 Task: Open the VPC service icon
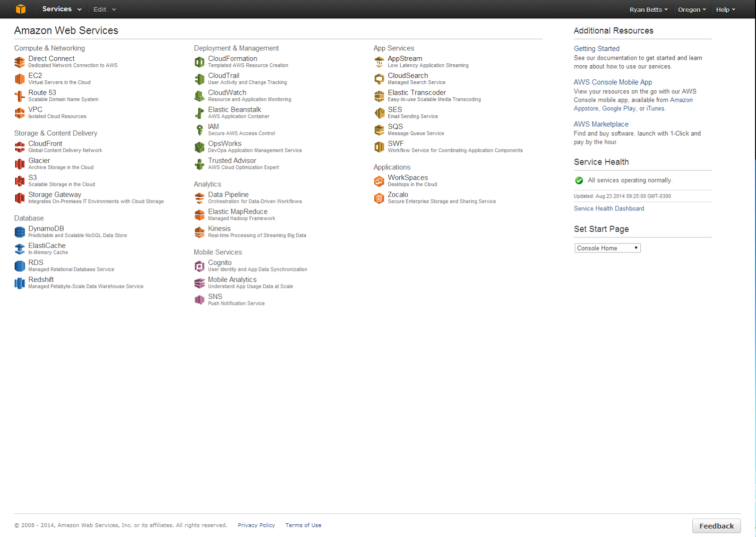point(20,113)
